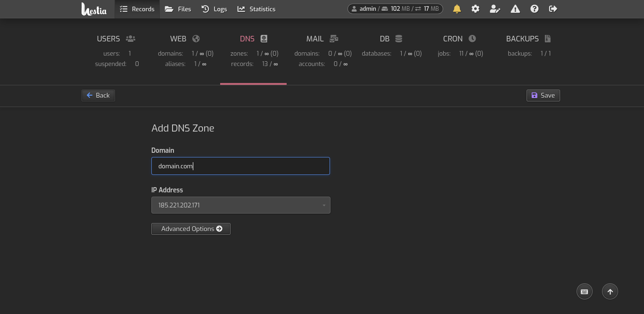Screen dimensions: 644x314
Task: Open the help question mark icon
Action: (534, 9)
